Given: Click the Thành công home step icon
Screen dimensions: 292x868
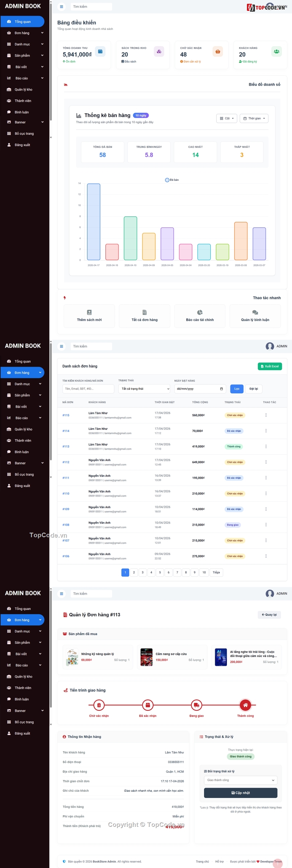Looking at the screenshot, I should (x=245, y=705).
